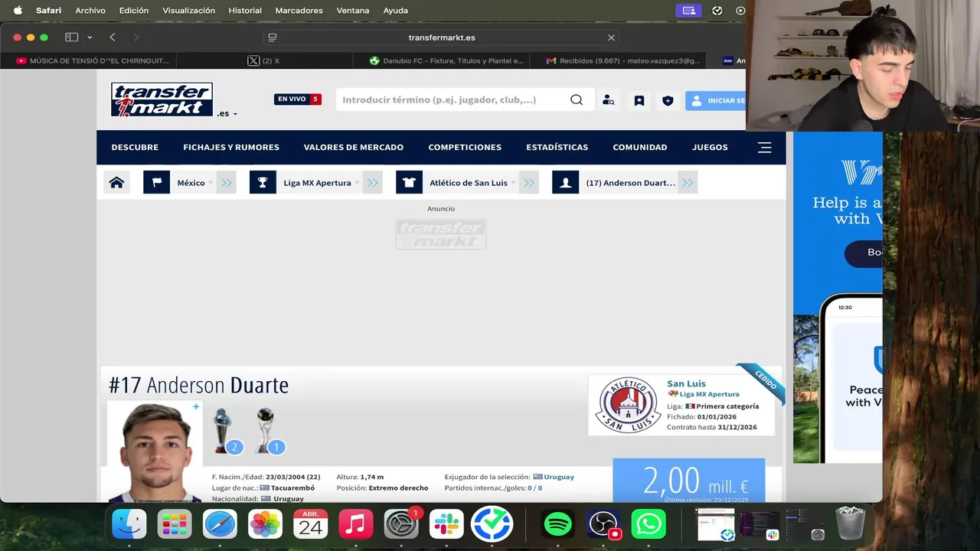
Task: Click double-chevron after Atlético de San Luis
Action: 528,183
